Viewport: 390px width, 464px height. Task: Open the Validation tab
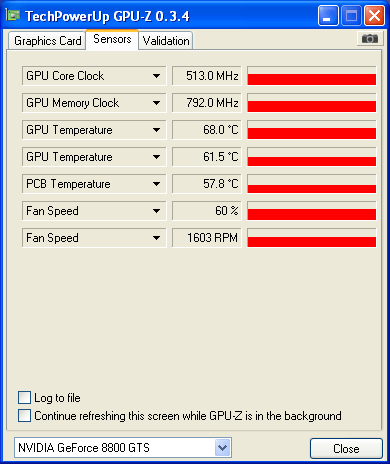coord(166,41)
